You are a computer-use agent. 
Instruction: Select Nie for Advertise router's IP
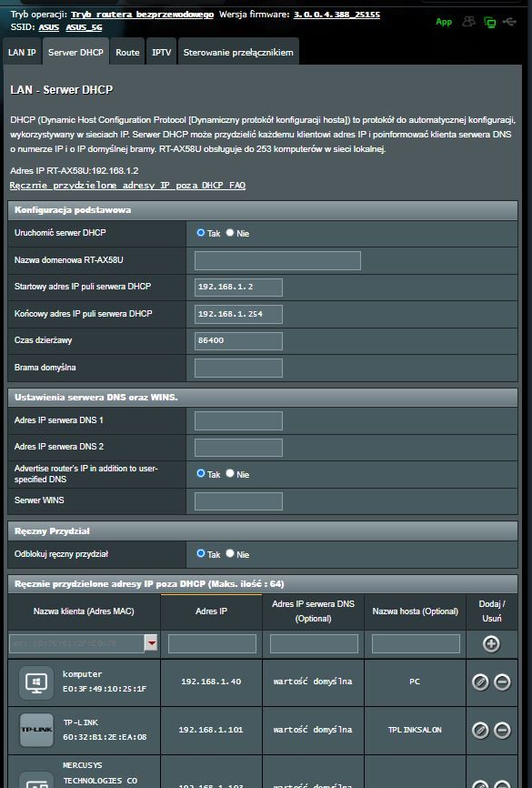pos(230,473)
